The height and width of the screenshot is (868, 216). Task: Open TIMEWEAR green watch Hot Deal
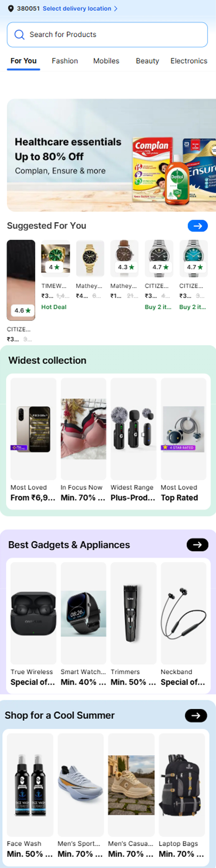coord(55,259)
